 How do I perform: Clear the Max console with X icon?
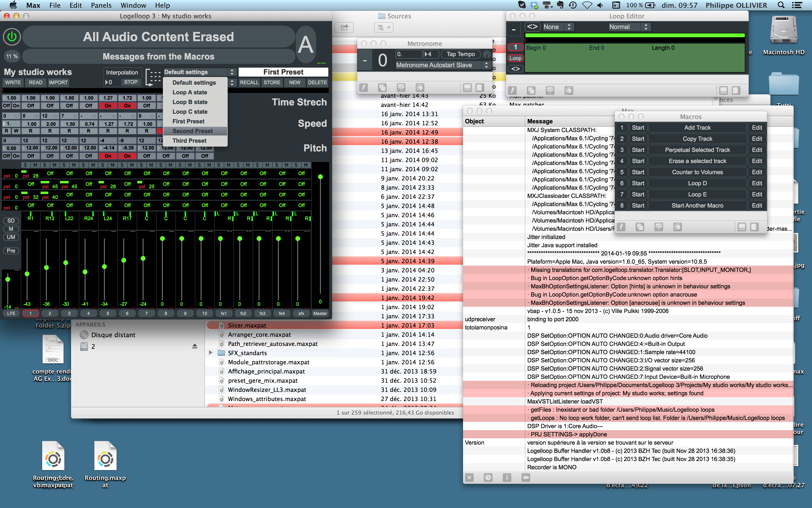point(469,478)
